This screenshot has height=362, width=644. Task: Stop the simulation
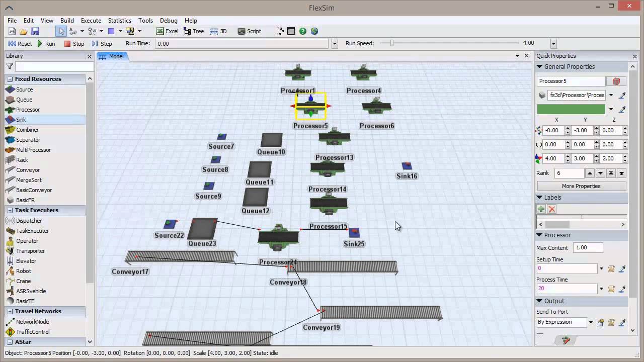coord(74,44)
